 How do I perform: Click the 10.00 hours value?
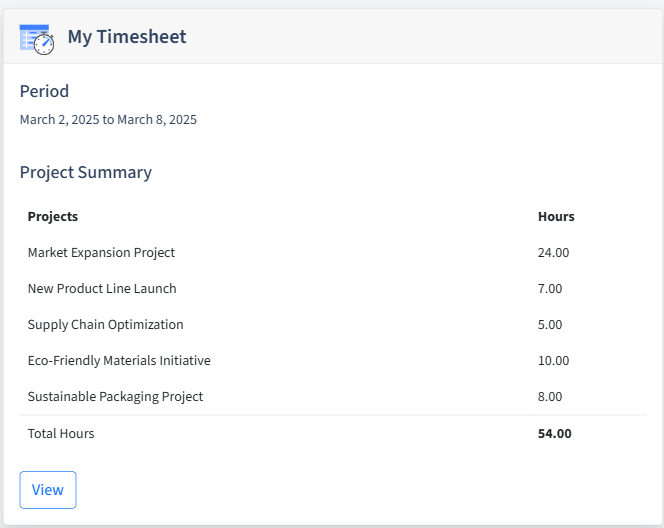553,360
